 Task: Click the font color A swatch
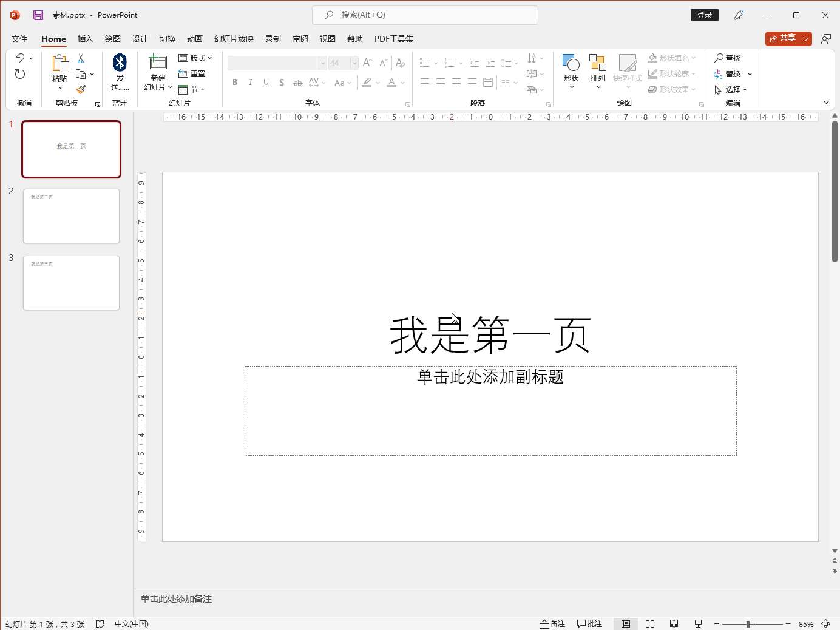click(391, 82)
